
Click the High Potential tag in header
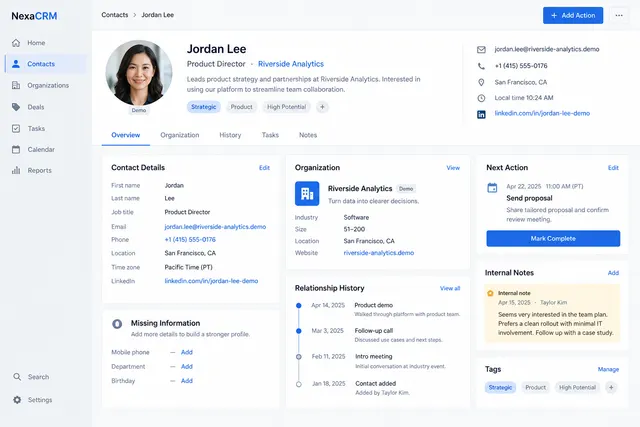pos(287,107)
